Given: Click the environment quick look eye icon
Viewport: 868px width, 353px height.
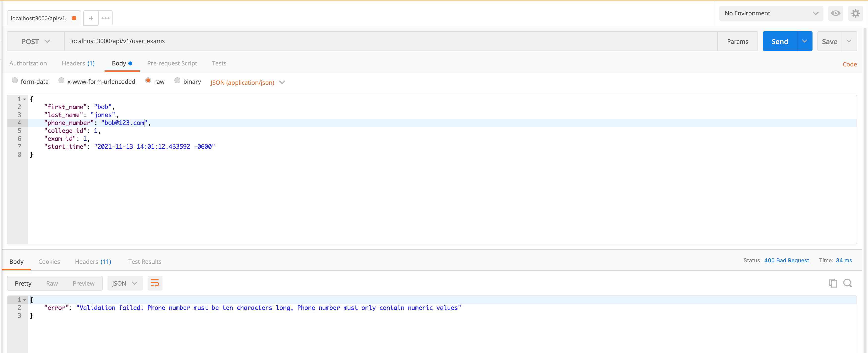Looking at the screenshot, I should tap(835, 13).
